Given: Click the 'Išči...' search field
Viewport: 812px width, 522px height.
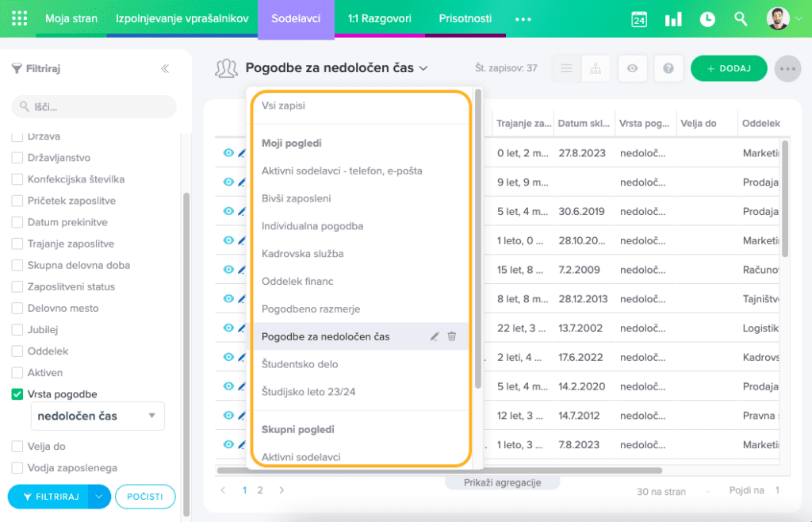Looking at the screenshot, I should click(94, 106).
